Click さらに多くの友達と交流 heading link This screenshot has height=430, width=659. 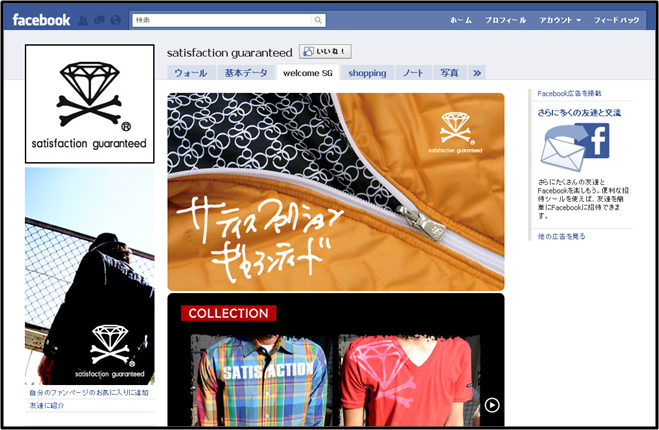(x=579, y=113)
